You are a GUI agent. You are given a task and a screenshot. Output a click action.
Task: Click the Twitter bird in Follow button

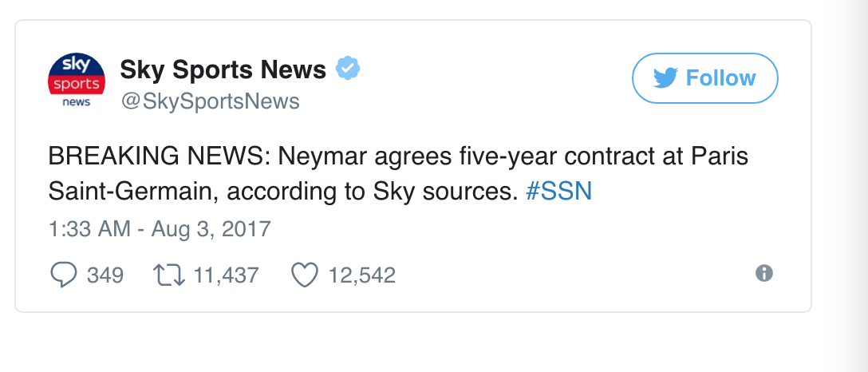[x=665, y=77]
